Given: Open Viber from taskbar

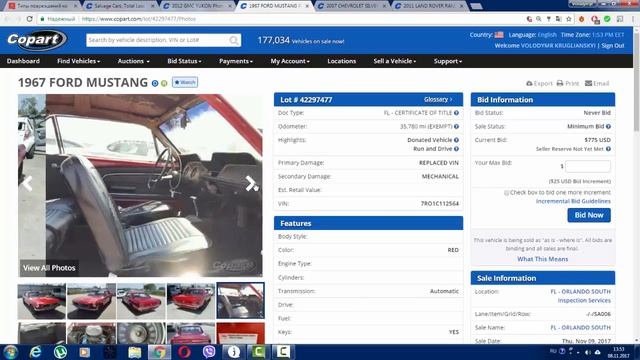Looking at the screenshot, I should pyautogui.click(x=209, y=352).
